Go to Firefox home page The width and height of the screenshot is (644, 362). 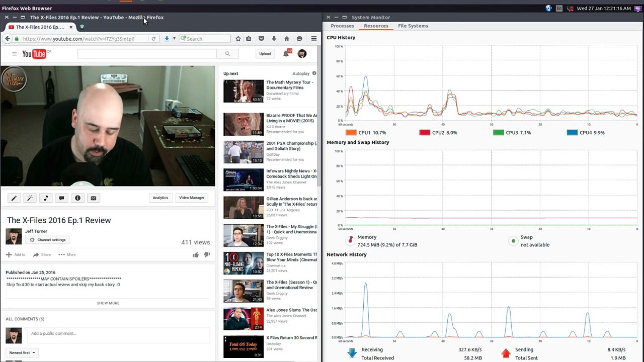[x=287, y=39]
